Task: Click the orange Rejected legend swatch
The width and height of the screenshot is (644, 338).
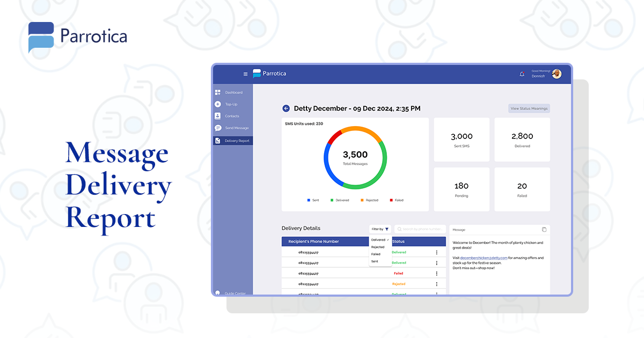Action: tap(362, 200)
